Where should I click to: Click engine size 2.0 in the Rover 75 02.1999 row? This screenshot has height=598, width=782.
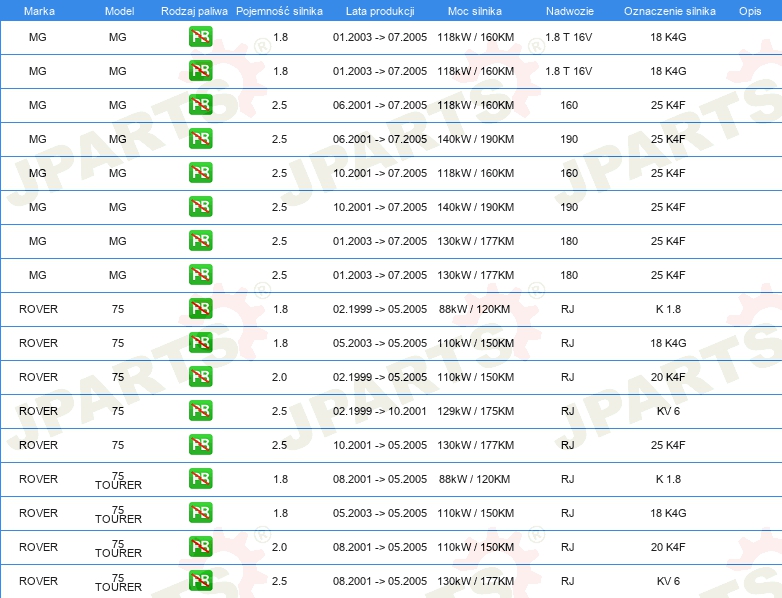[279, 377]
